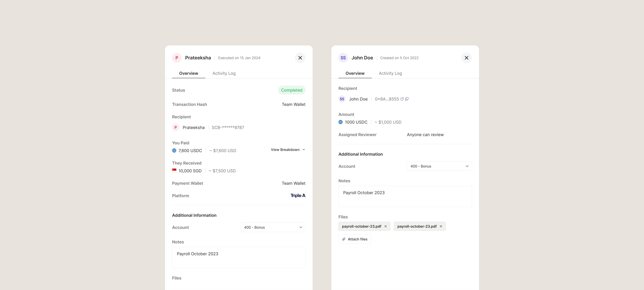Click the John Doe recipient name
This screenshot has height=290, width=644.
[x=358, y=99]
